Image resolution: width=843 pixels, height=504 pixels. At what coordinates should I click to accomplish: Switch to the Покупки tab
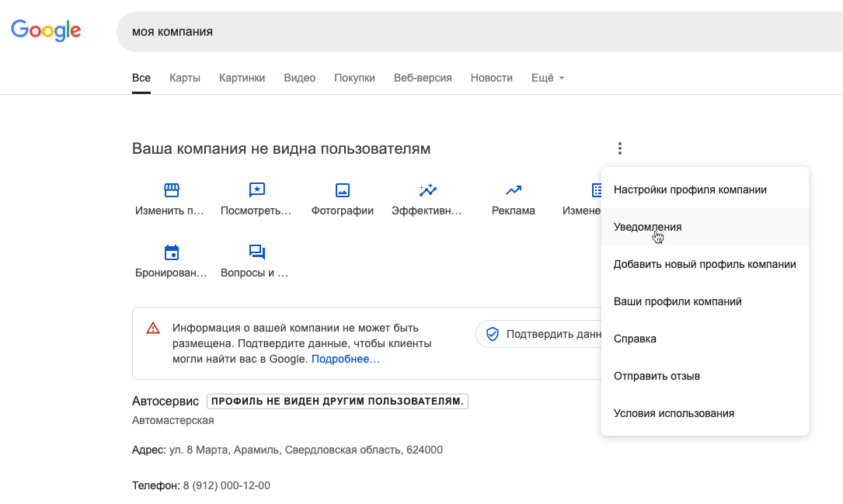point(354,78)
